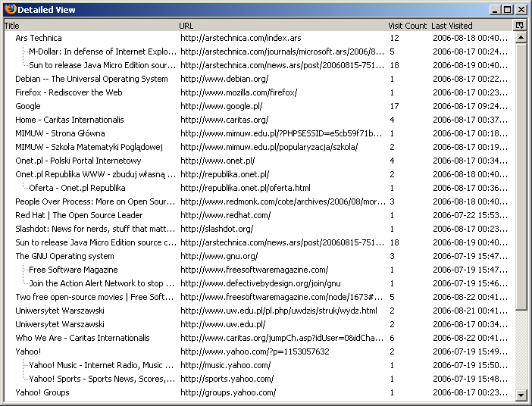The image size is (532, 406).
Task: Click URL http://www.freesoftwaremagazine.com/
Action: coord(255,270)
